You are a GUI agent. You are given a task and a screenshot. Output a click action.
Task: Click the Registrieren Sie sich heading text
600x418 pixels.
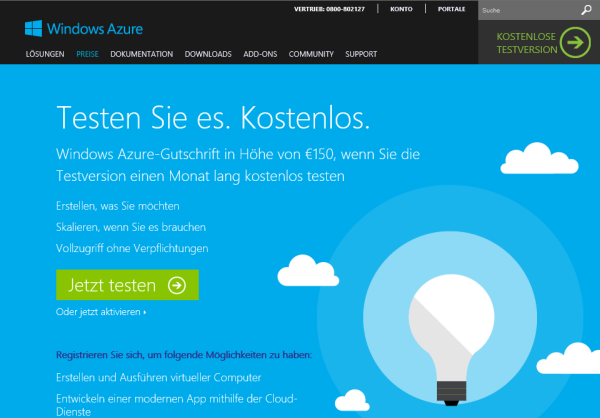pos(184,355)
